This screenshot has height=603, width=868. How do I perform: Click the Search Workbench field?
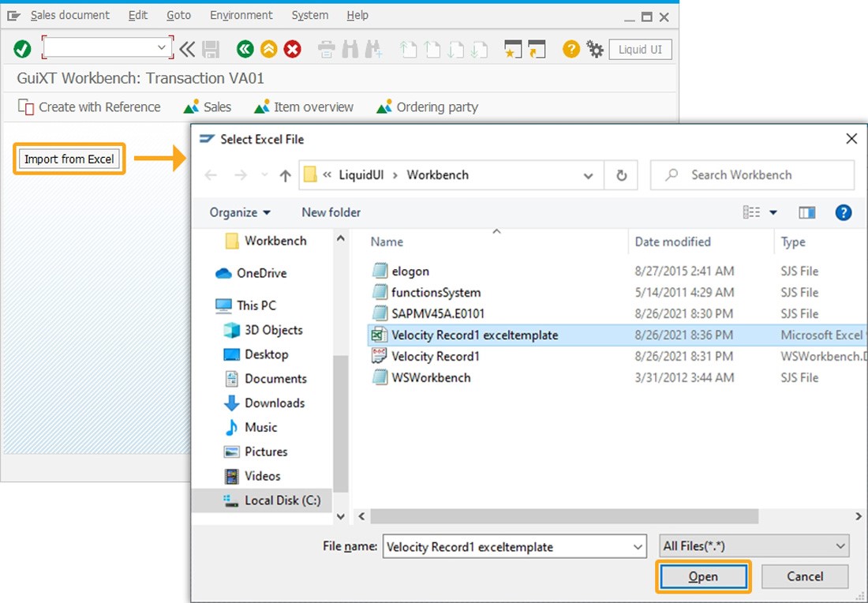[752, 175]
